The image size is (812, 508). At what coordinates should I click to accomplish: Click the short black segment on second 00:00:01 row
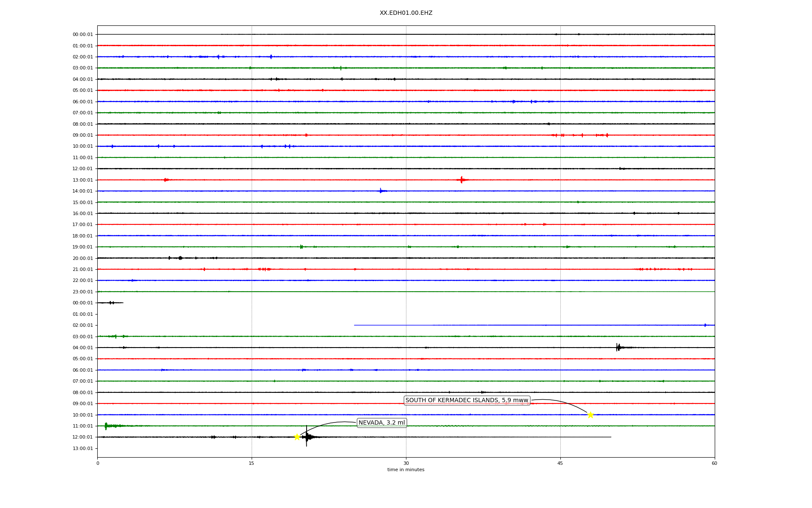click(x=110, y=303)
